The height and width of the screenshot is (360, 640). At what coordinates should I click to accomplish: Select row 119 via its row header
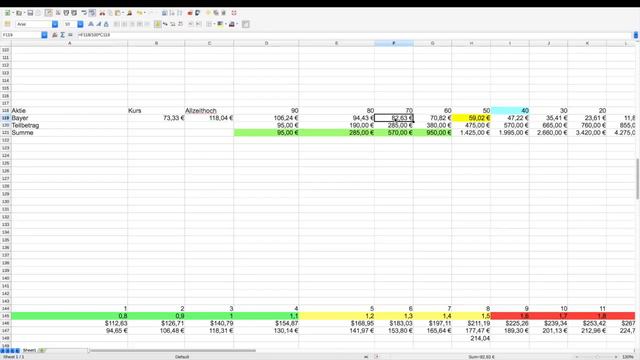point(6,118)
